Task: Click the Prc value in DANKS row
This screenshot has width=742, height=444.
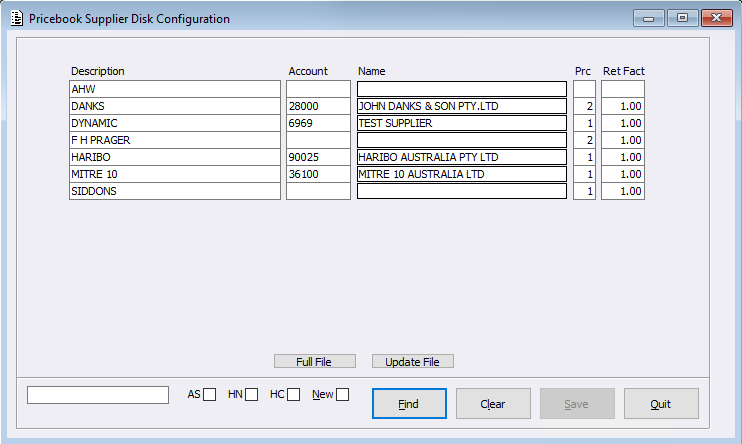Action: coord(584,106)
